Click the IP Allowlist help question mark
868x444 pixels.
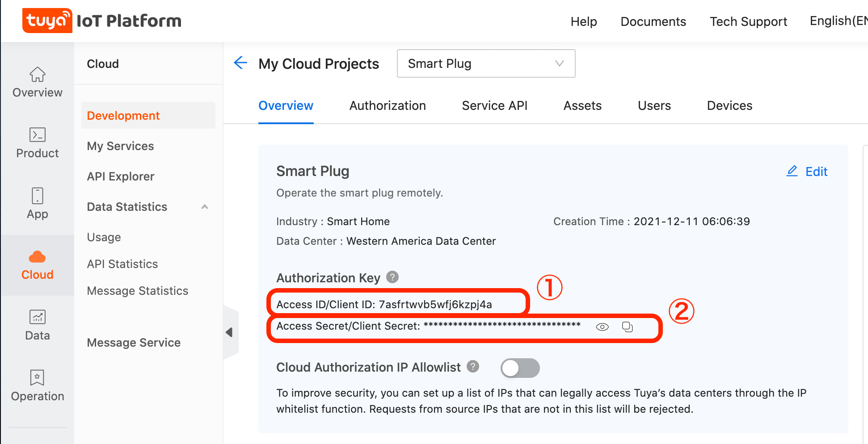473,367
